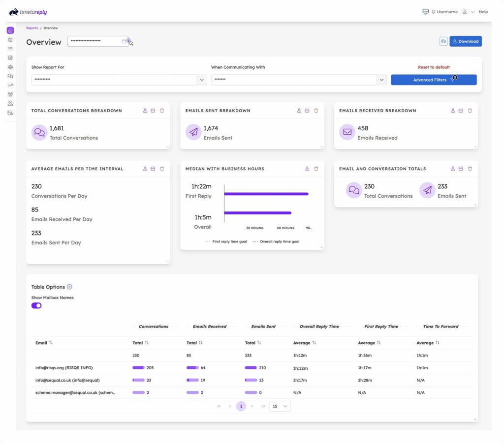Expand the Show Report For dropdown
The image size is (504, 444).
pos(202,80)
